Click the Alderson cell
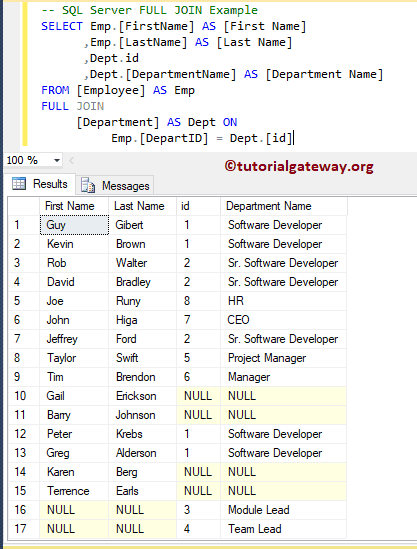Image resolution: width=417 pixels, height=549 pixels. pyautogui.click(x=143, y=453)
